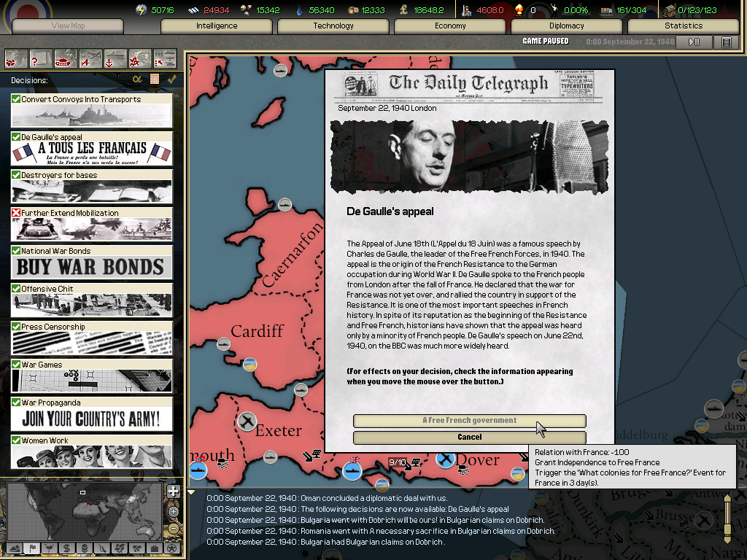Click the National War Bonds checkmark
This screenshot has height=560, width=747.
click(16, 251)
